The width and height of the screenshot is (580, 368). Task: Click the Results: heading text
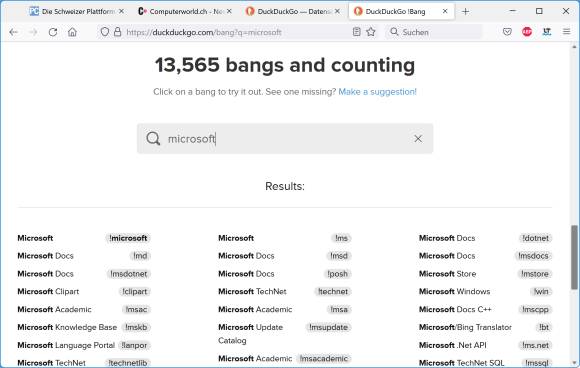285,186
